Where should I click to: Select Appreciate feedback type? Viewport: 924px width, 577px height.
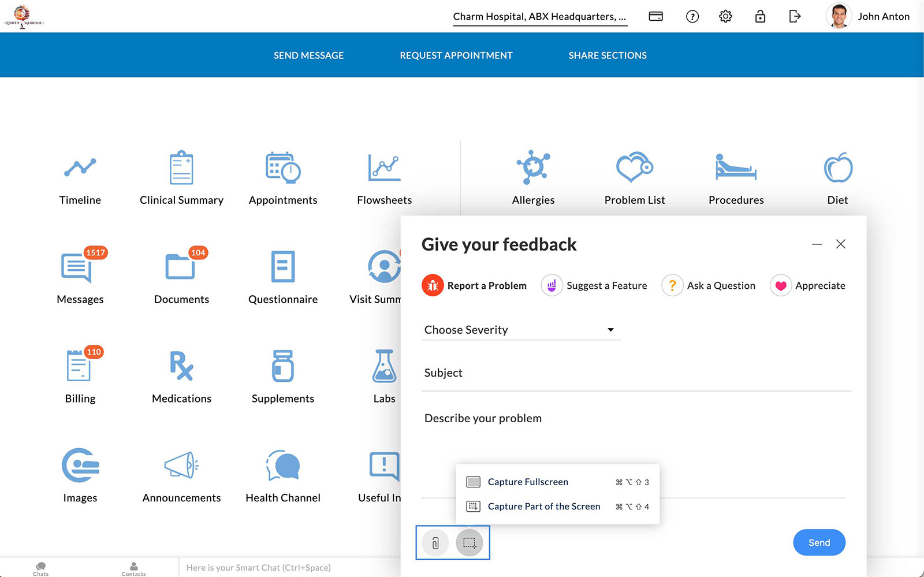tap(808, 285)
